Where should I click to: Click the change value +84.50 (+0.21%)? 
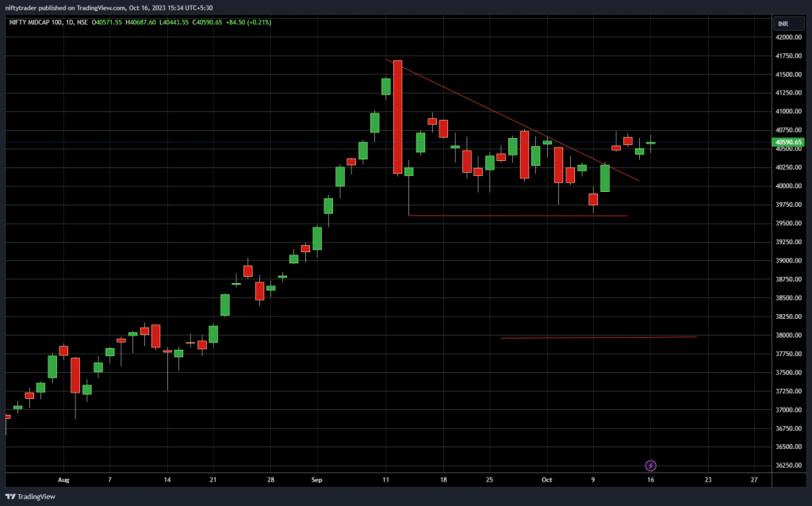[248, 22]
